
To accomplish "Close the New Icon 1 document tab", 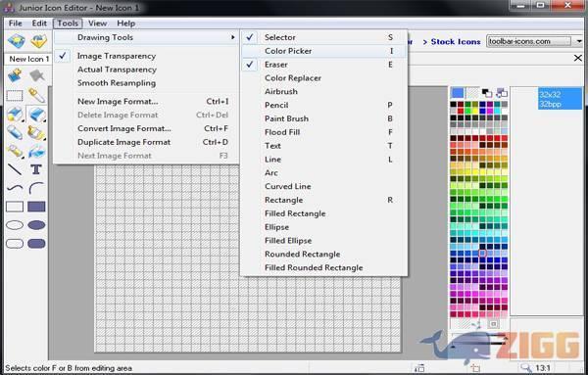I will click(578, 58).
